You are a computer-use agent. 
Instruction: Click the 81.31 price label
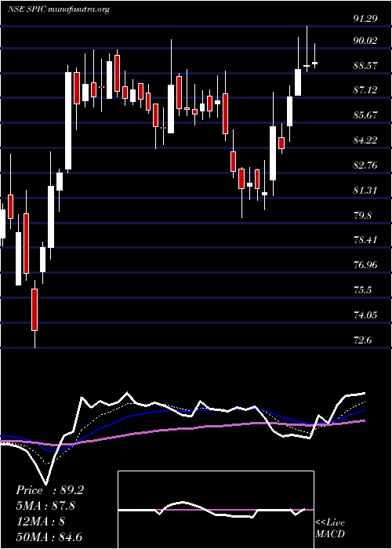(365, 191)
